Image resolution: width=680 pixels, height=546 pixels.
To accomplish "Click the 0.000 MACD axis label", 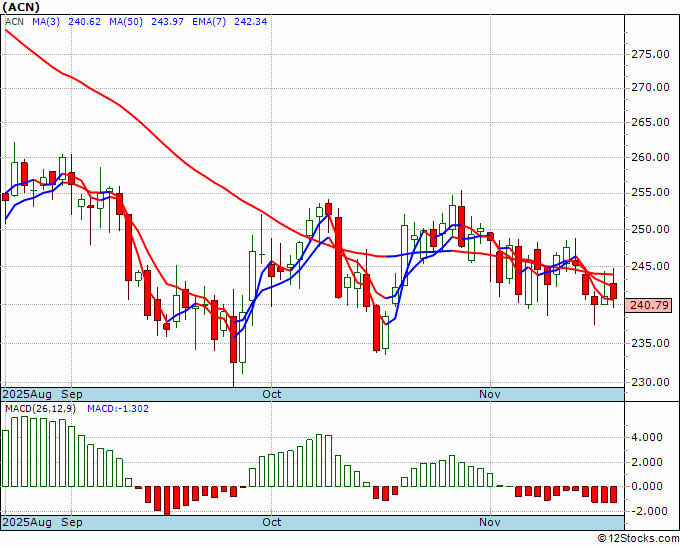I will pos(647,487).
